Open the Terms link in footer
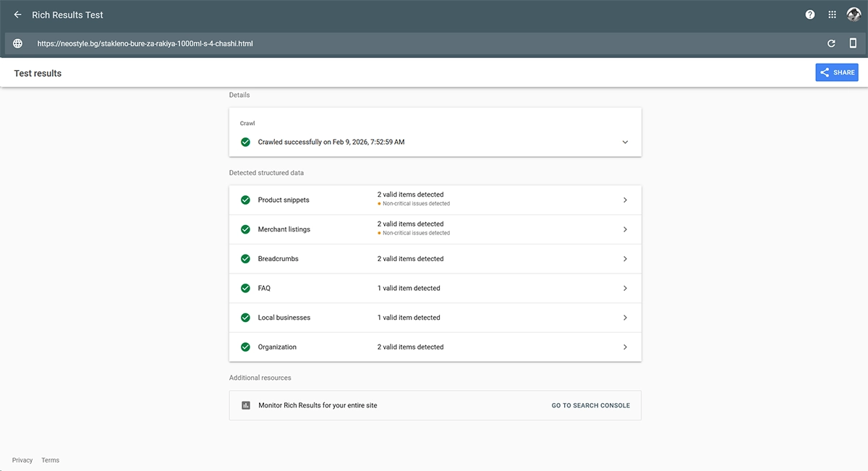 [50, 460]
